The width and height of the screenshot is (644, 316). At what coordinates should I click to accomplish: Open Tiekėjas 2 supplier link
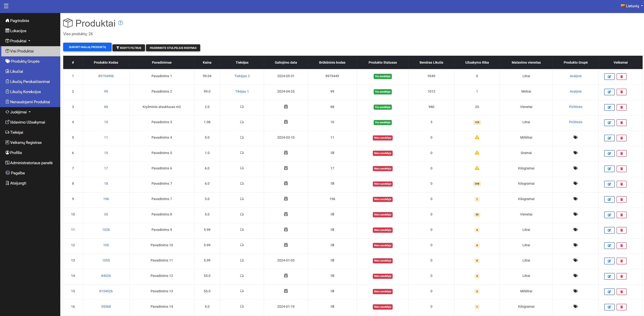[242, 76]
